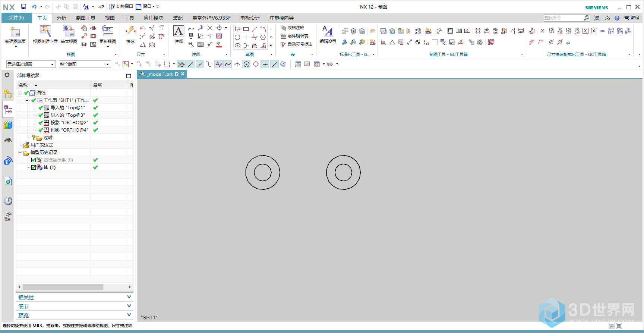Viewport: 644px width, 333px height.
Task: Toggle the snap point-on-curve option
Action: (274, 65)
